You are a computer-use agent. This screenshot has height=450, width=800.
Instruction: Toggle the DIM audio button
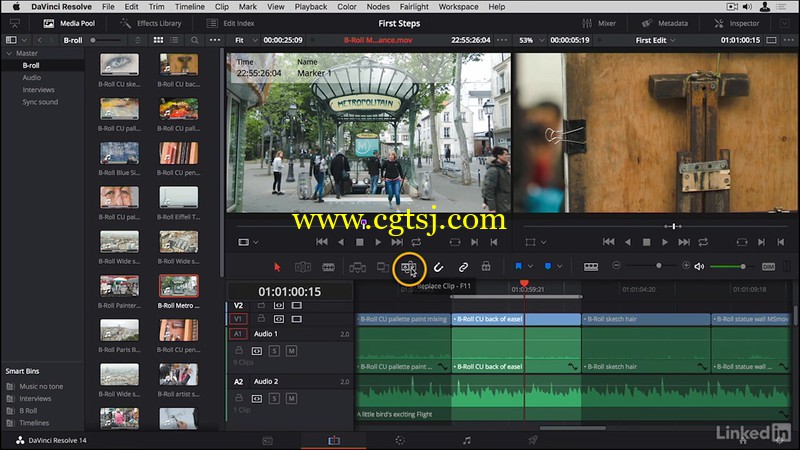click(x=768, y=266)
